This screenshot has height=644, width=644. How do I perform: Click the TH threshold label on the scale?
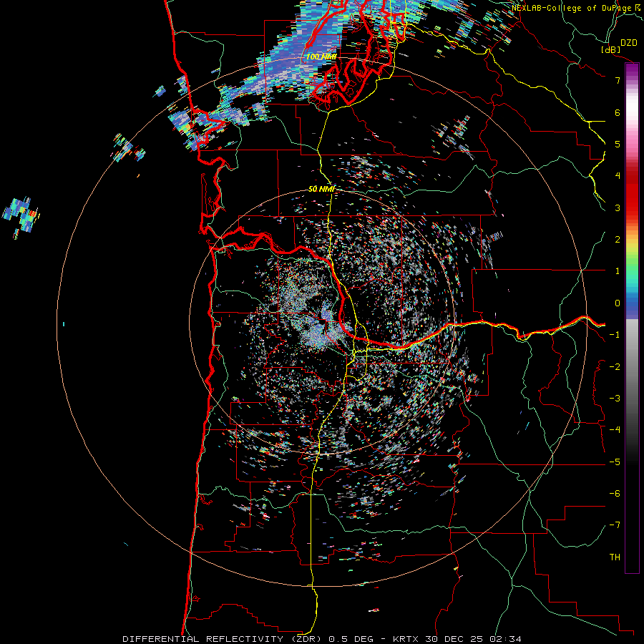pos(615,557)
